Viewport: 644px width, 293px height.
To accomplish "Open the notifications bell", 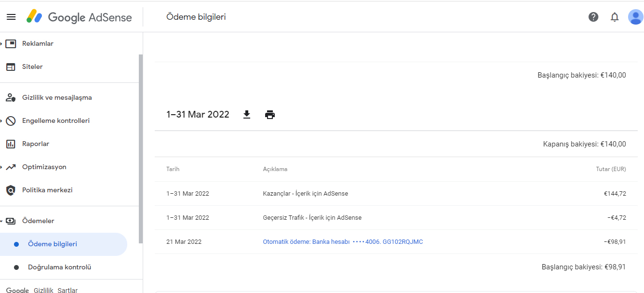I will point(615,17).
